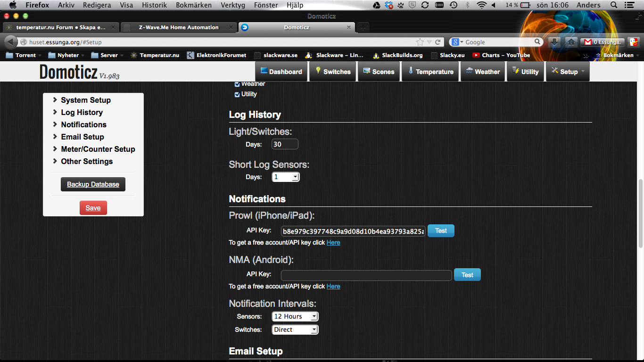The width and height of the screenshot is (644, 362).
Task: Switch to Z-Wave.Me Home Automation tab
Action: pos(178,27)
